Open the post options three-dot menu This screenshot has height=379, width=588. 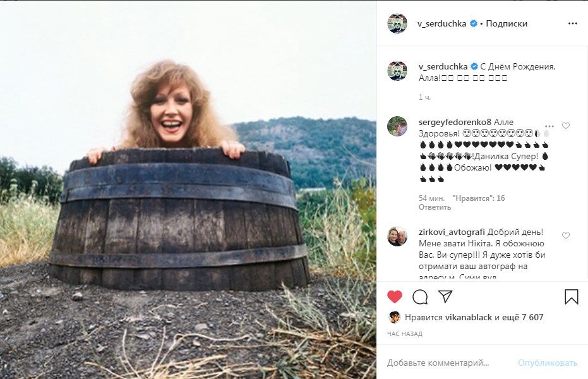(x=572, y=23)
